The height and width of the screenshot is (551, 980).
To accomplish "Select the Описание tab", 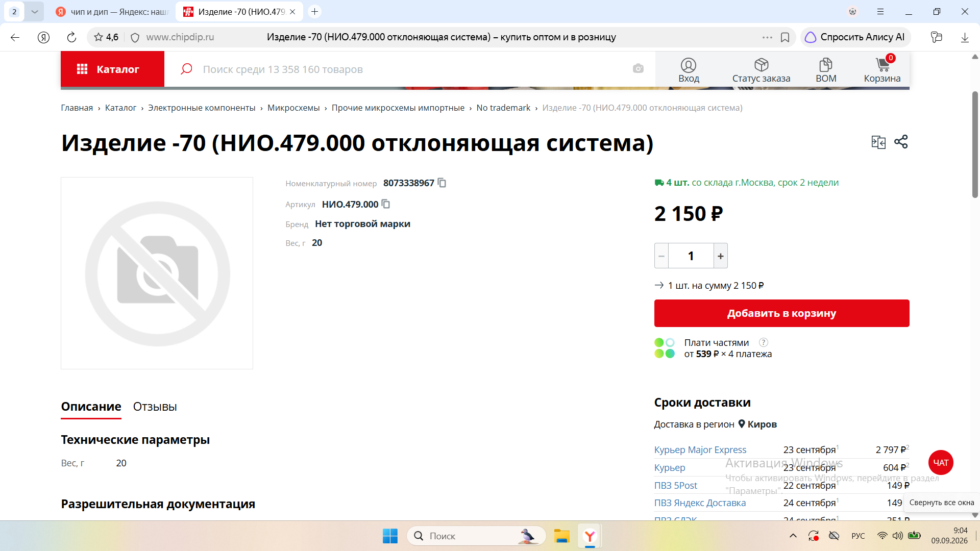I will pos(91,407).
